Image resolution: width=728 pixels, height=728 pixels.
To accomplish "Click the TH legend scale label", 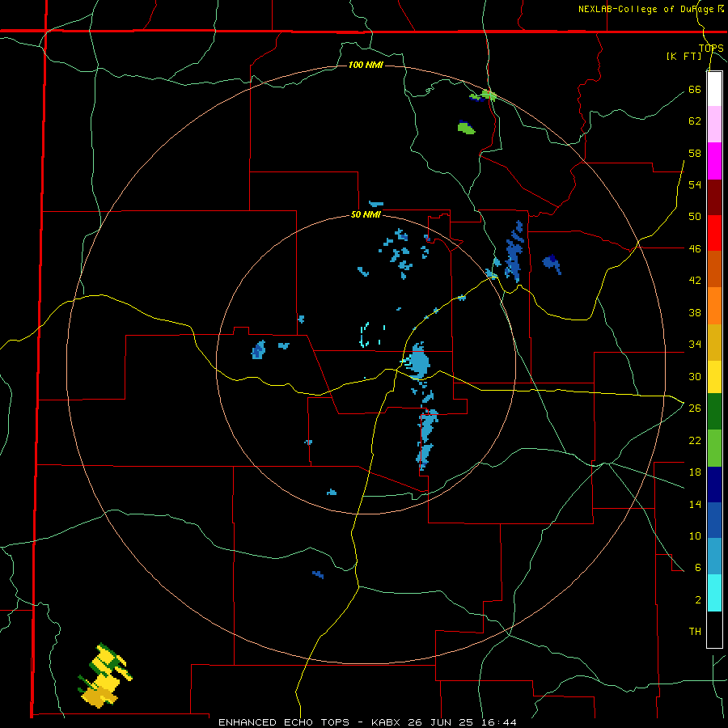I will click(x=695, y=632).
